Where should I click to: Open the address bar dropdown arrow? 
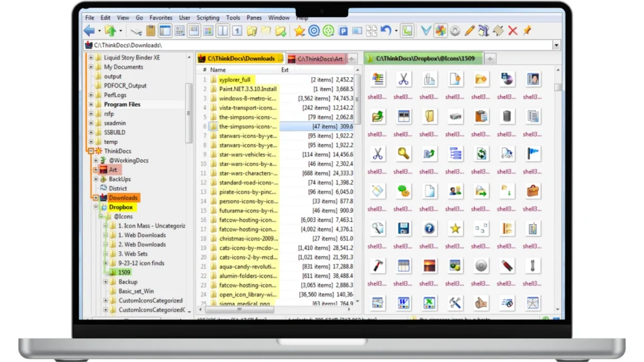(556, 45)
